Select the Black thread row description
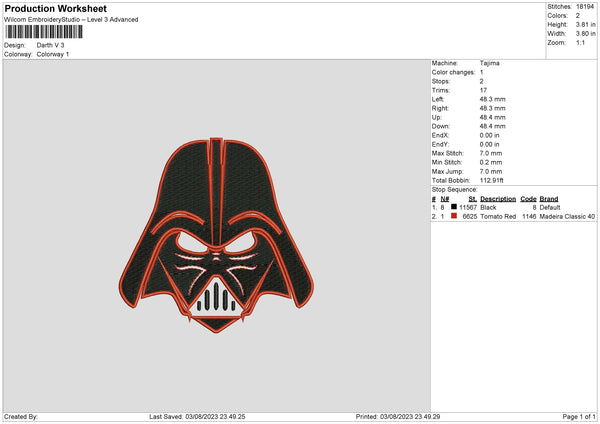The width and height of the screenshot is (600, 424). (x=490, y=207)
